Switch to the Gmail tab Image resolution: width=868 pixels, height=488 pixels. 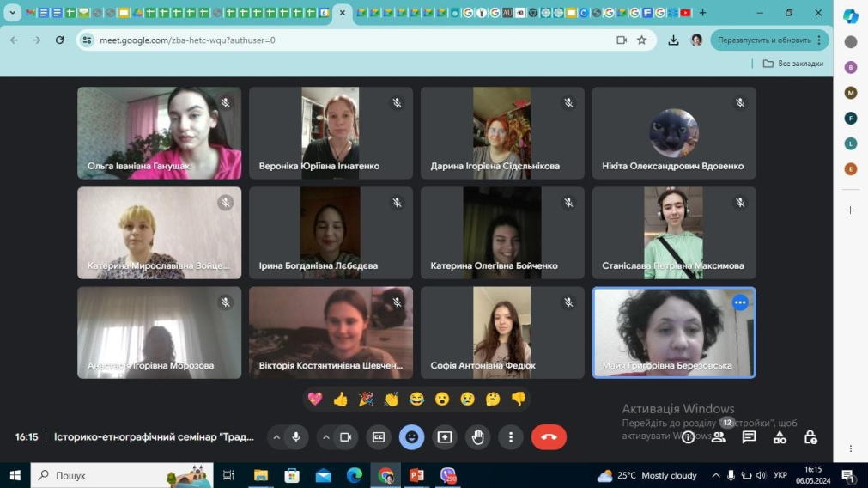30,13
